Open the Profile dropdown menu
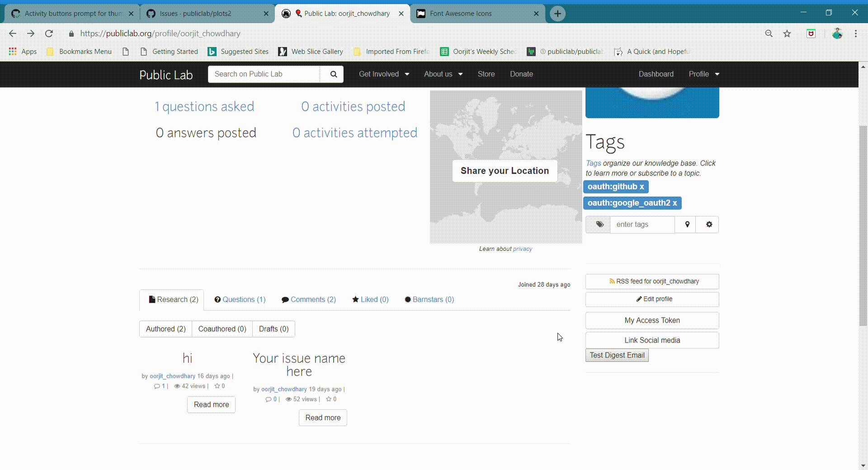Viewport: 868px width, 470px height. click(704, 74)
